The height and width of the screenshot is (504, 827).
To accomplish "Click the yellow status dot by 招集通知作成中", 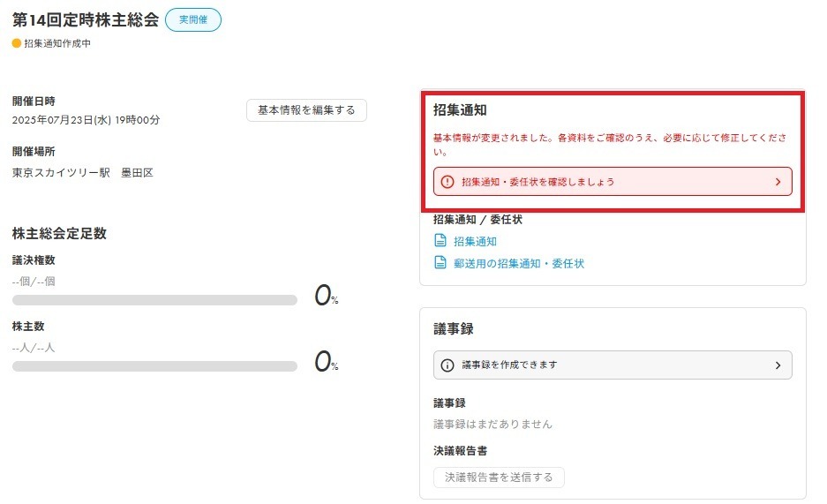I will tap(17, 43).
